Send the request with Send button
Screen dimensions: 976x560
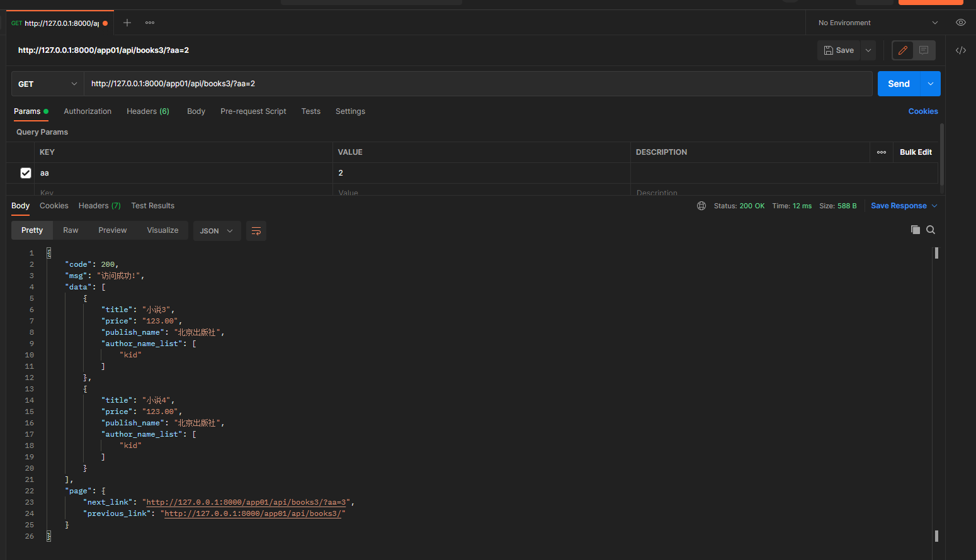[x=899, y=84]
